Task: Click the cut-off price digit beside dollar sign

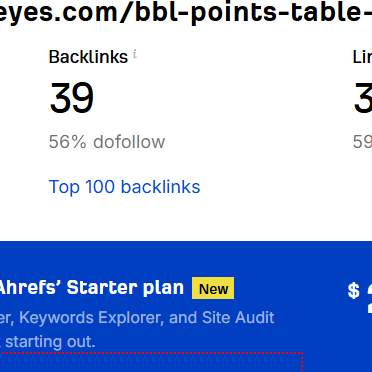Action: tap(369, 298)
